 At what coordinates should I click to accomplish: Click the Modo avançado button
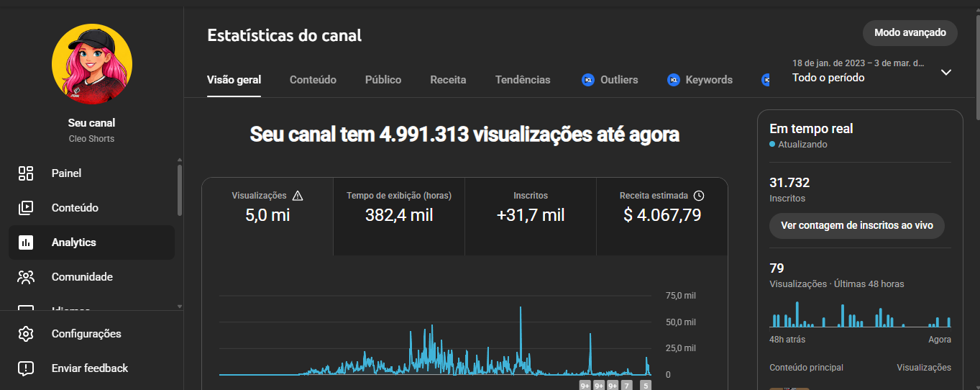coord(911,33)
